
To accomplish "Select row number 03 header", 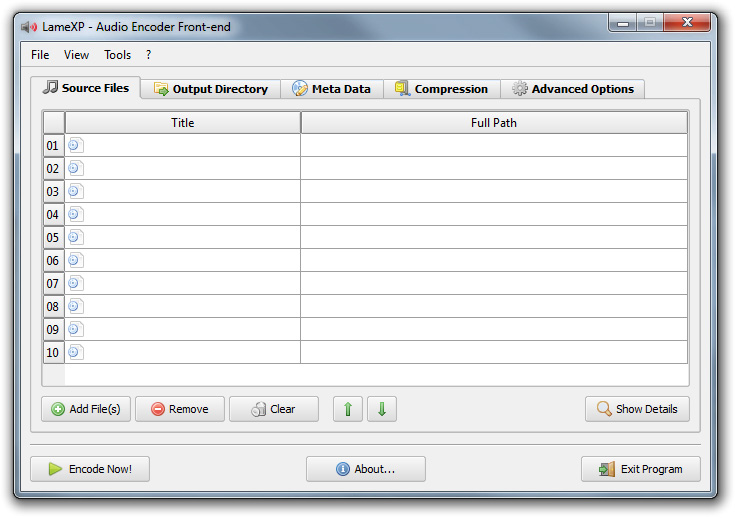I will pos(53,191).
